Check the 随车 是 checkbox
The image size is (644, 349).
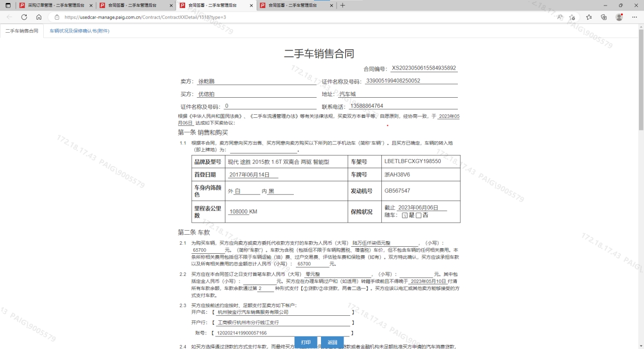pos(405,215)
